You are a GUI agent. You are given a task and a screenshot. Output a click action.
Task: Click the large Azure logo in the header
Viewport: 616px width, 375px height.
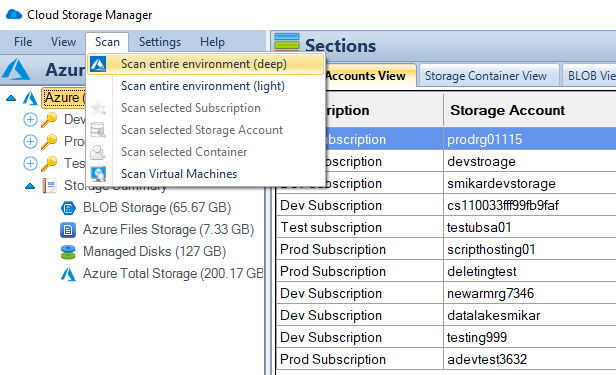(x=16, y=69)
